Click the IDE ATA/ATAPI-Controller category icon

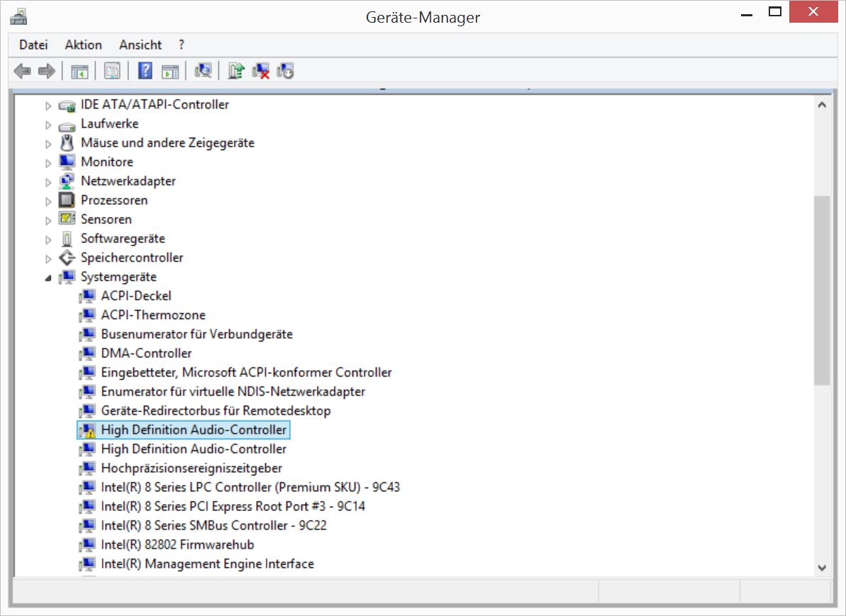pos(67,105)
